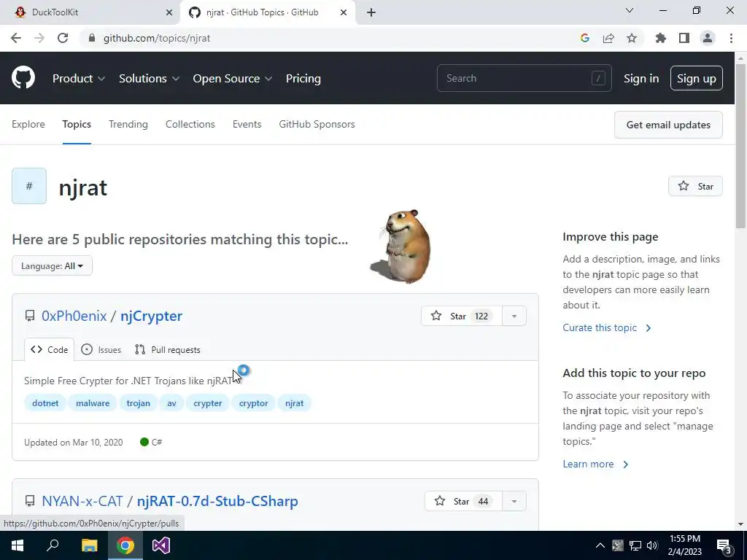Expand the Product menu

pos(79,78)
